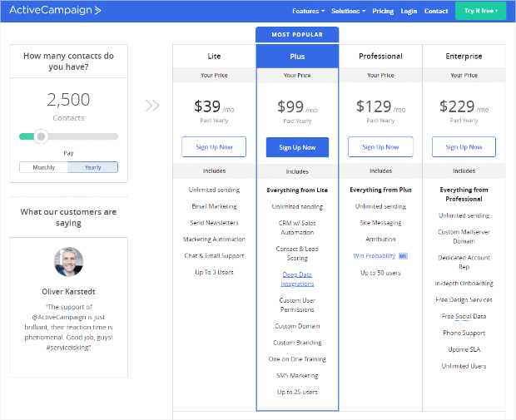Click 'Chat & Email Support' text
The width and height of the screenshot is (516, 420).
tap(214, 256)
